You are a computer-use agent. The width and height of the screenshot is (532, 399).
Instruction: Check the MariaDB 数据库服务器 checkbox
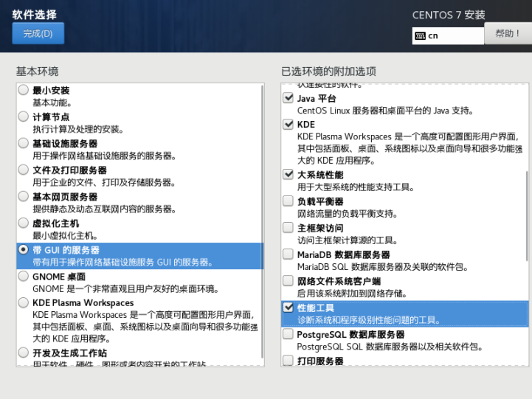coord(288,254)
